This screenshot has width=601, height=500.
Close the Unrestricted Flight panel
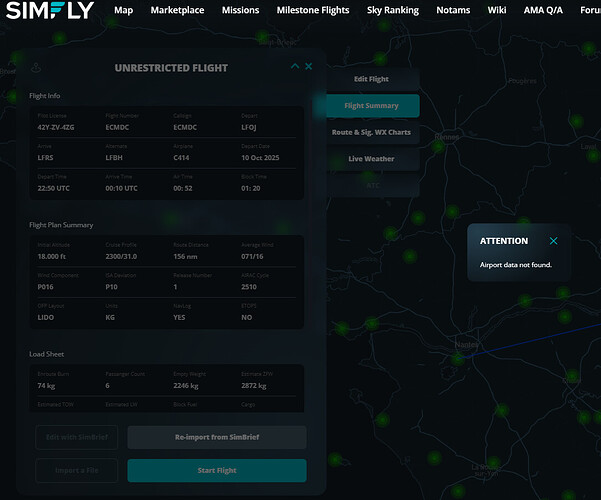click(309, 66)
